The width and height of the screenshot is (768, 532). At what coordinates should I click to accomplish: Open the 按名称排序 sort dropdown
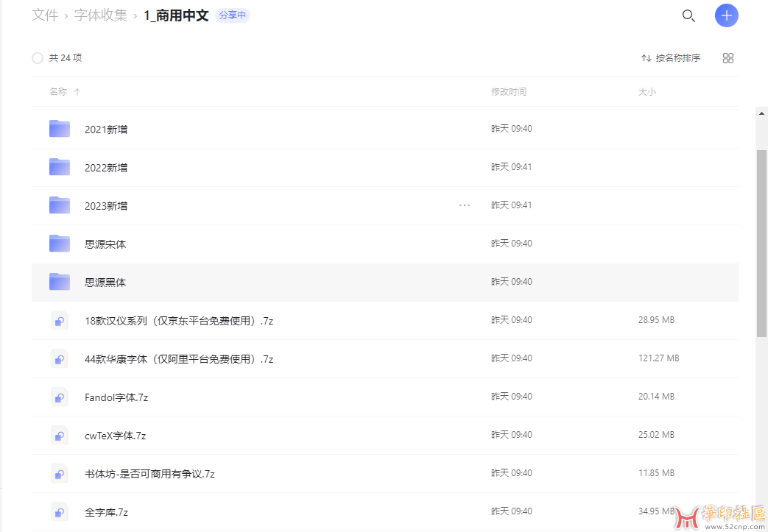pos(671,58)
